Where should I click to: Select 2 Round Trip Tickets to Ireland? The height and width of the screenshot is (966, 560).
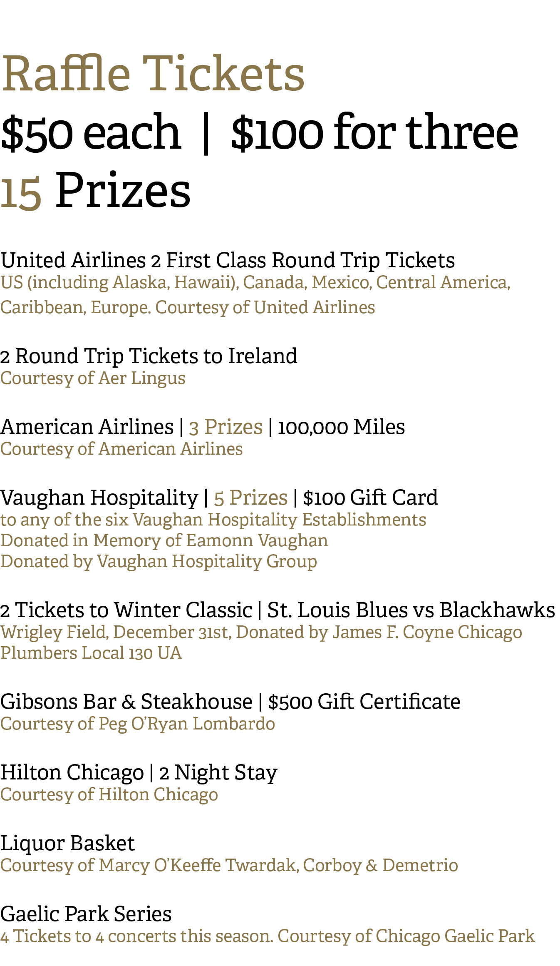[x=149, y=356]
